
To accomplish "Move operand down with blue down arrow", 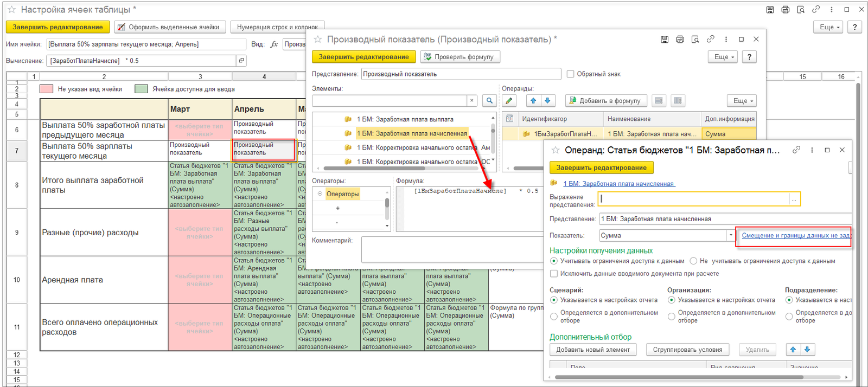I will tap(547, 101).
